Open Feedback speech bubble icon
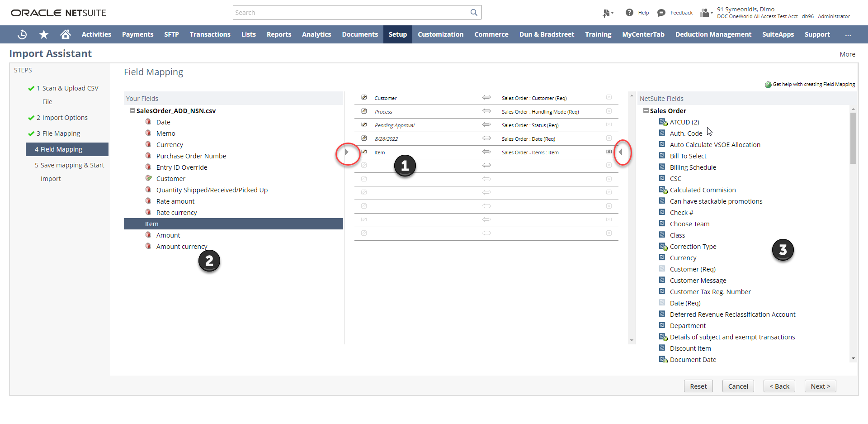 tap(661, 13)
